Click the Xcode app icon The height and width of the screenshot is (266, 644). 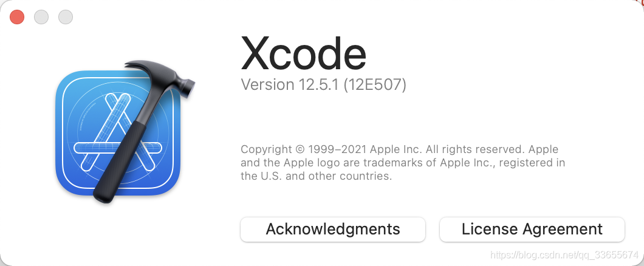point(123,132)
